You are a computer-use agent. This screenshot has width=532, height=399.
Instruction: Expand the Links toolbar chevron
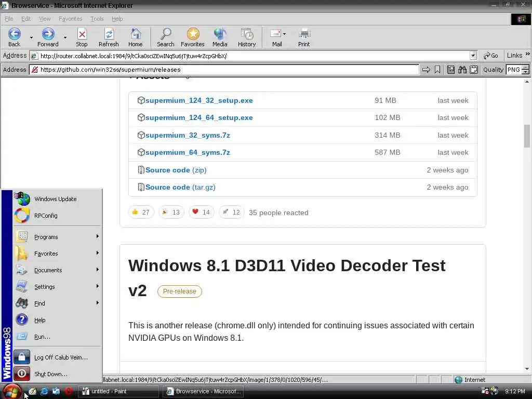point(527,54)
